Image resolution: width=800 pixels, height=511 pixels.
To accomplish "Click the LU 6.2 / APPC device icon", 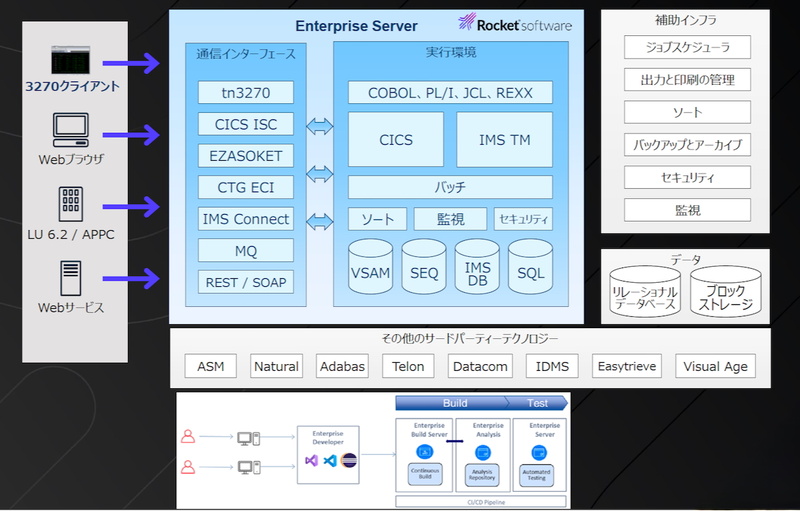I will click(71, 205).
